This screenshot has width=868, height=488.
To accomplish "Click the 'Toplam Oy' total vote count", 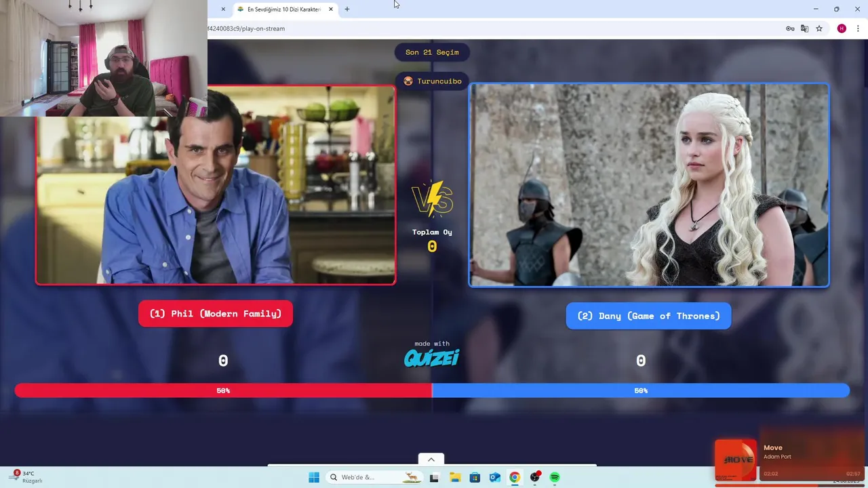I will pos(432,247).
